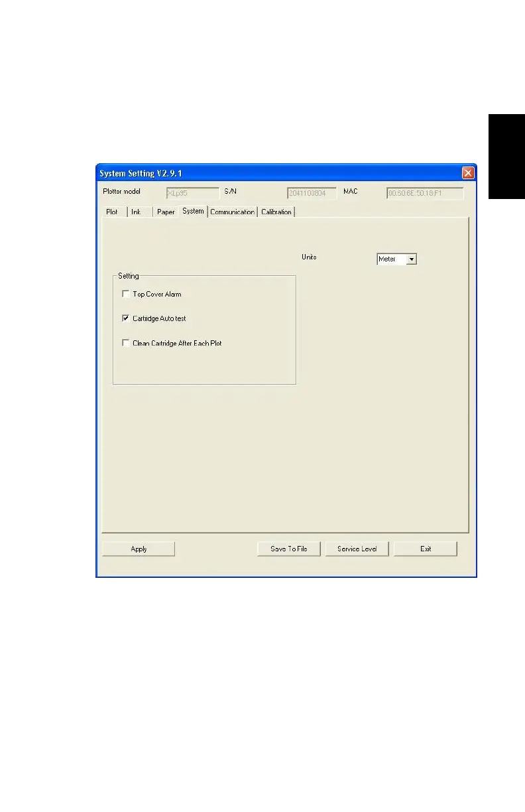Go to the Communication tab
The height and width of the screenshot is (812, 525).
pos(232,212)
